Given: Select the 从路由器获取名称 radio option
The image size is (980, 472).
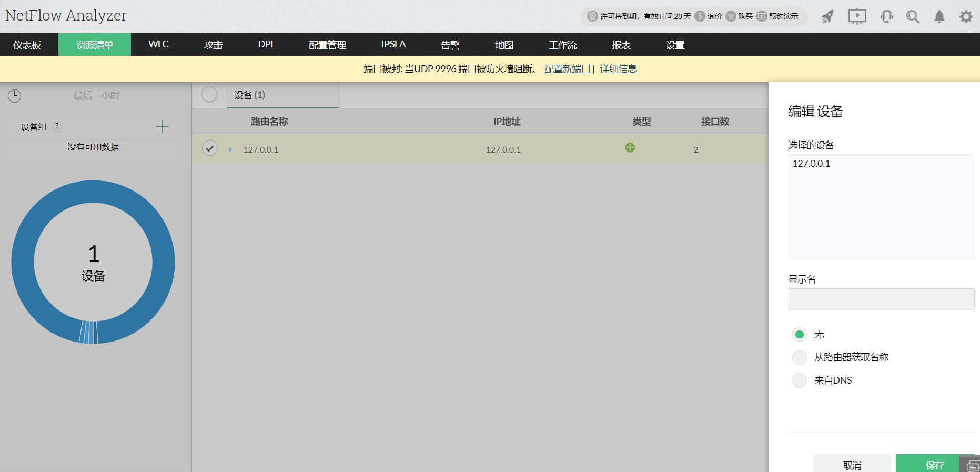Looking at the screenshot, I should (800, 357).
